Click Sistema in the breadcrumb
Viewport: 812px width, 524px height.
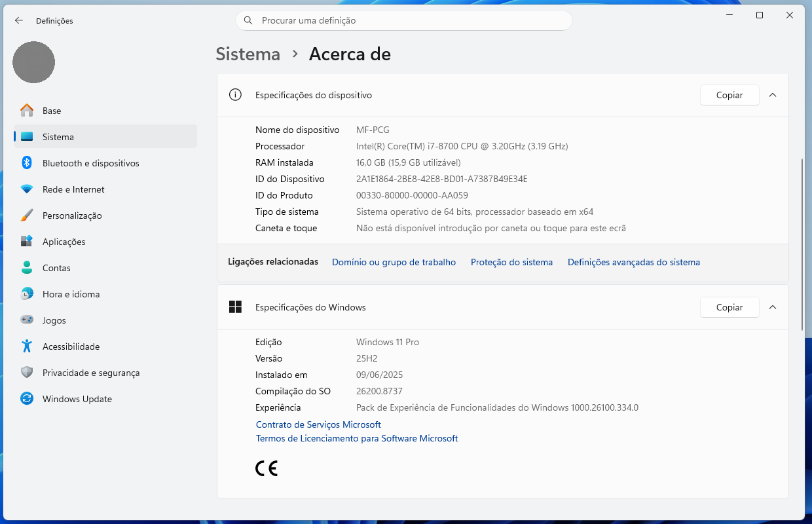click(248, 54)
